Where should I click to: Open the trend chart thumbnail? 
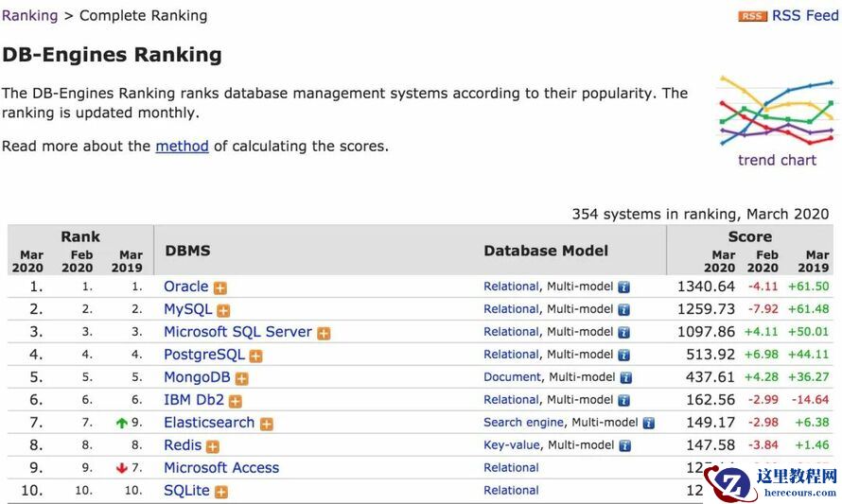(x=777, y=112)
